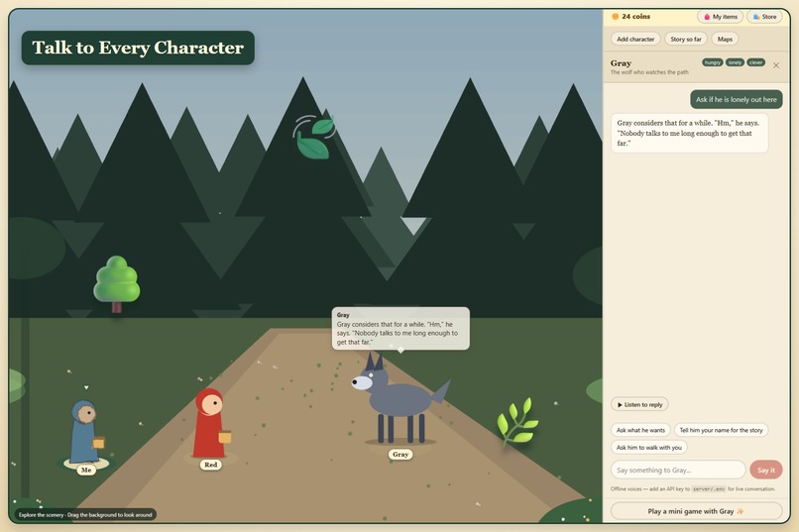Play Listen to reply audio
Image resolution: width=799 pixels, height=532 pixels.
639,405
